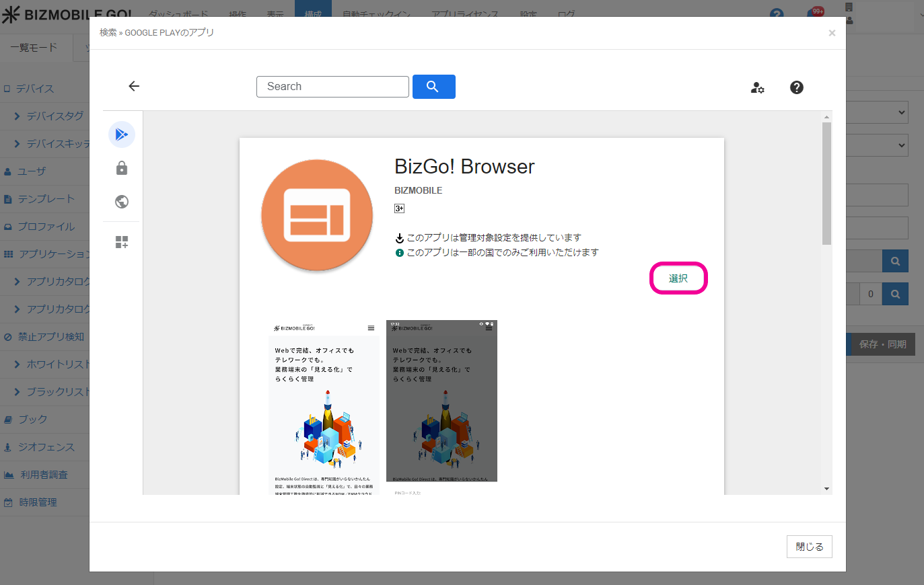Click the back arrow in Play store

tap(134, 86)
